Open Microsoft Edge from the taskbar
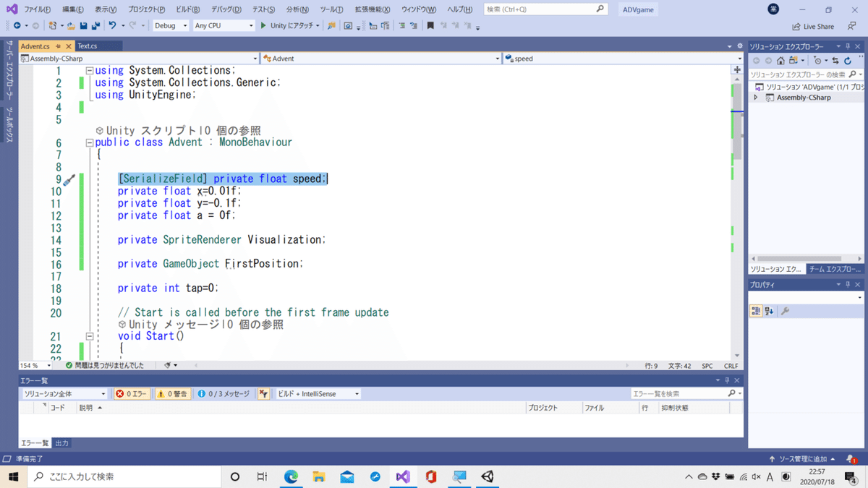Viewport: 868px width, 488px height. 292,476
